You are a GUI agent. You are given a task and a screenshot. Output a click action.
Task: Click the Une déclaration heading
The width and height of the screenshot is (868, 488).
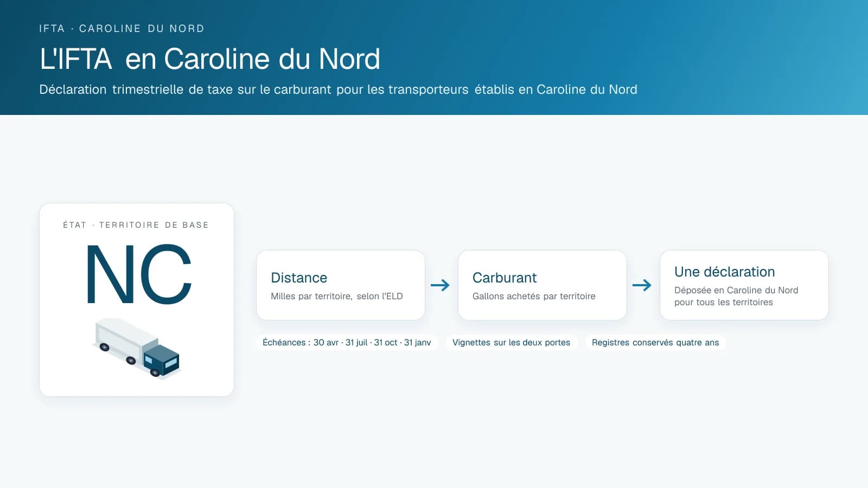(725, 272)
